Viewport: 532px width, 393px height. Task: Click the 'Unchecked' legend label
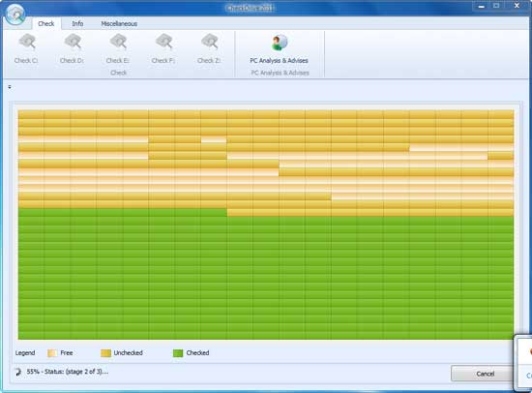129,353
